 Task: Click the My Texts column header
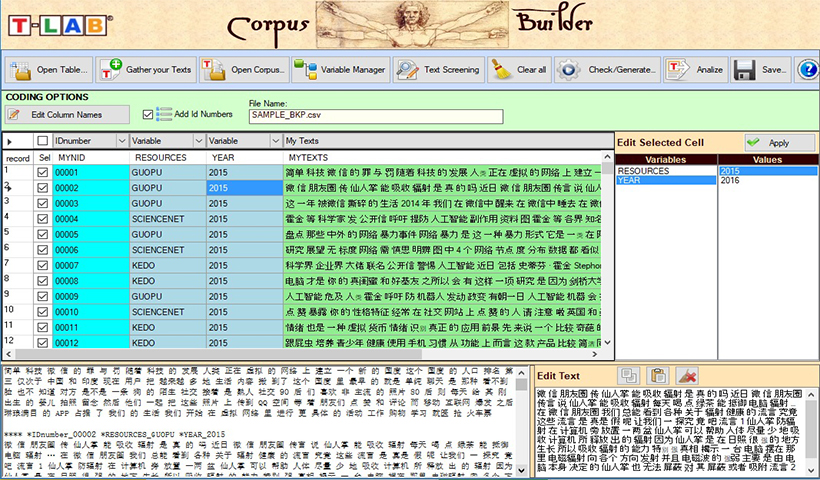448,141
